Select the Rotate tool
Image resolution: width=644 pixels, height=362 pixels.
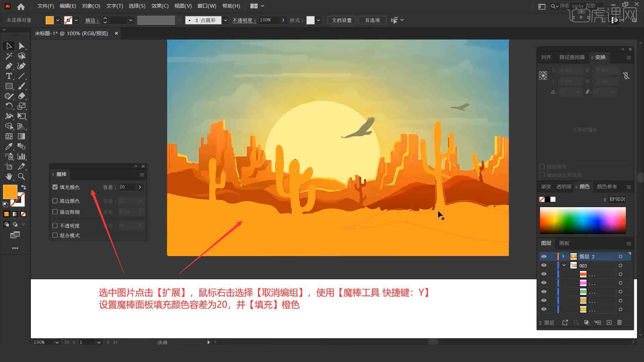8,106
